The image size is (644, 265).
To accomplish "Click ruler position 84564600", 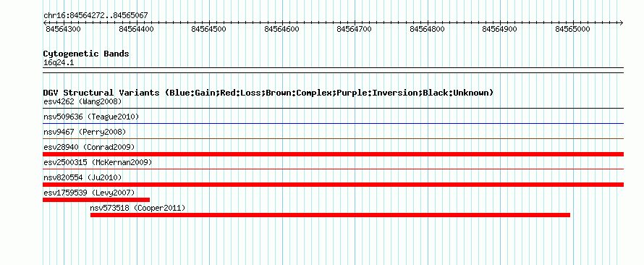I will coord(281,29).
